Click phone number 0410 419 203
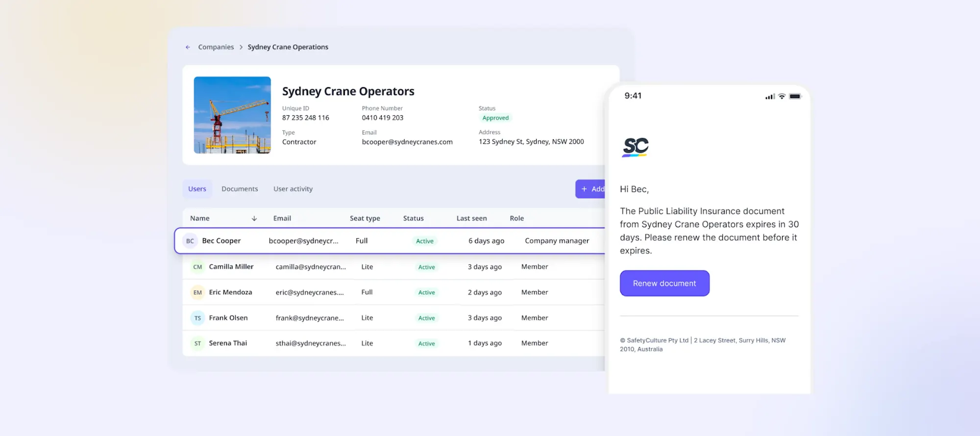980x436 pixels. pos(383,118)
